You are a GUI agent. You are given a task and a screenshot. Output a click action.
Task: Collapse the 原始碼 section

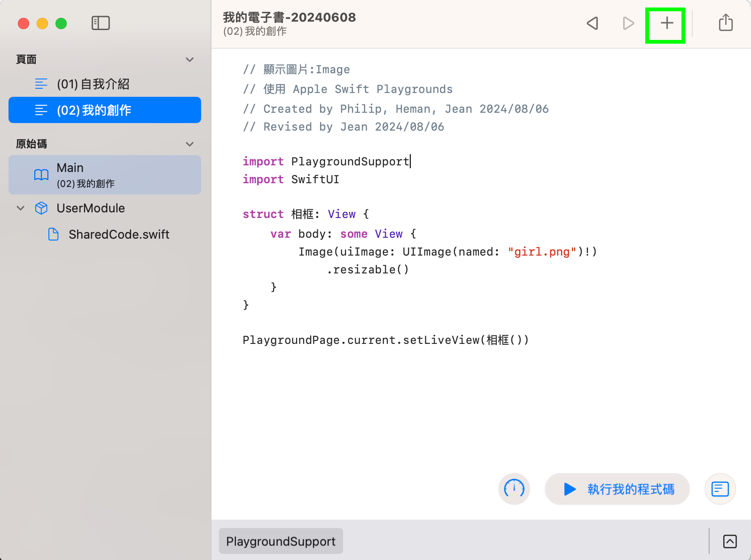pos(190,144)
